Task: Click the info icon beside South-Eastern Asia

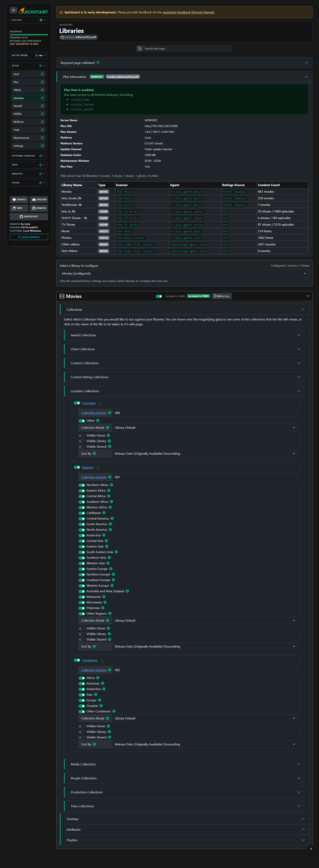Action: pyautogui.click(x=116, y=552)
